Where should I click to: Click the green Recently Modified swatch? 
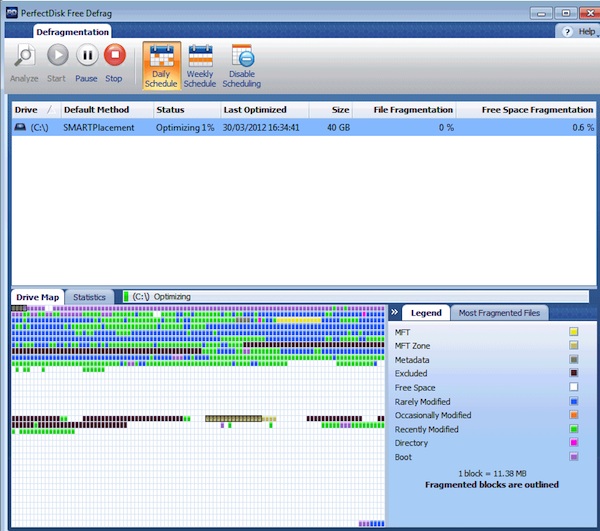pos(573,429)
